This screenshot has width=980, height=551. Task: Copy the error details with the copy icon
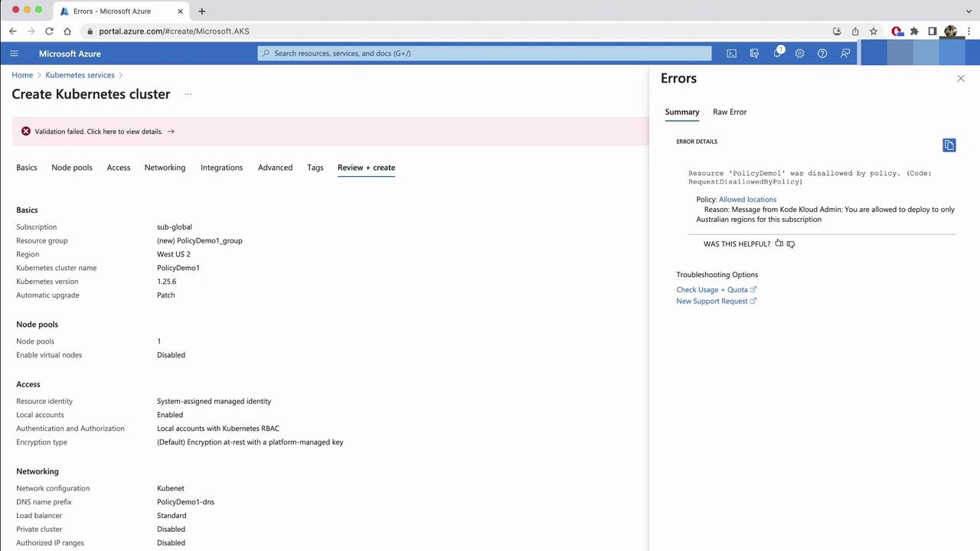(949, 145)
